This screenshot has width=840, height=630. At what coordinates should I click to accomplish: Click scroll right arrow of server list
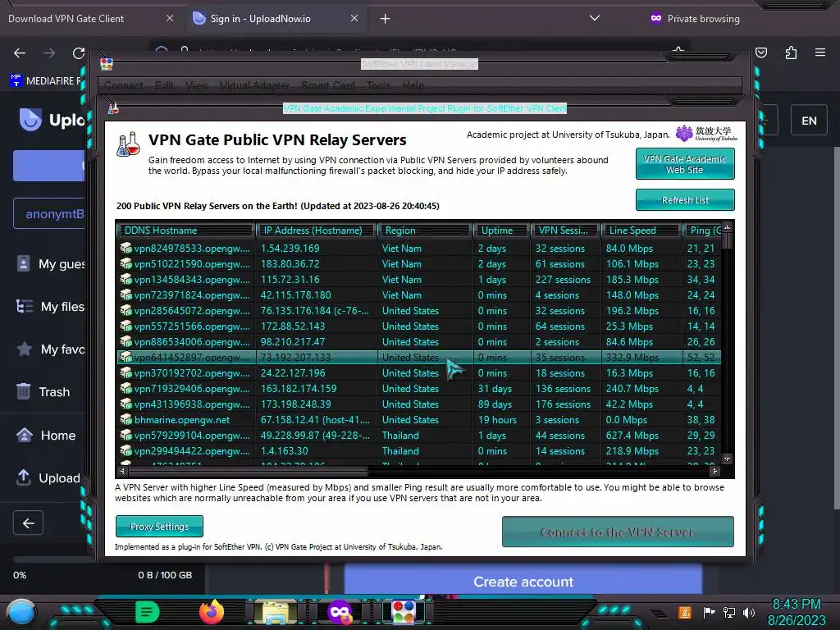point(714,472)
